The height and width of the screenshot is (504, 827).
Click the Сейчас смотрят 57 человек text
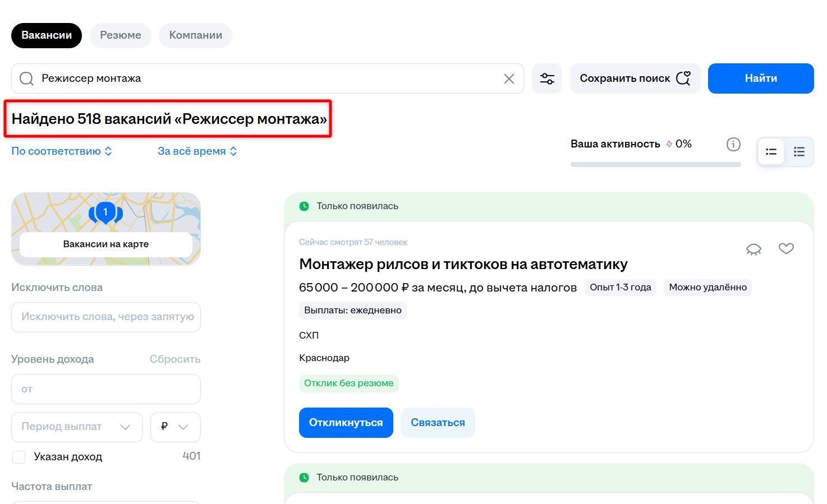point(353,242)
